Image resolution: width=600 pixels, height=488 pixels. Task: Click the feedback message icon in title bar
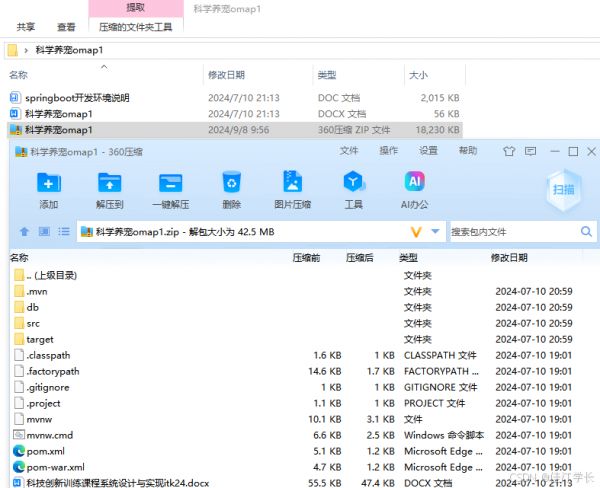click(530, 152)
